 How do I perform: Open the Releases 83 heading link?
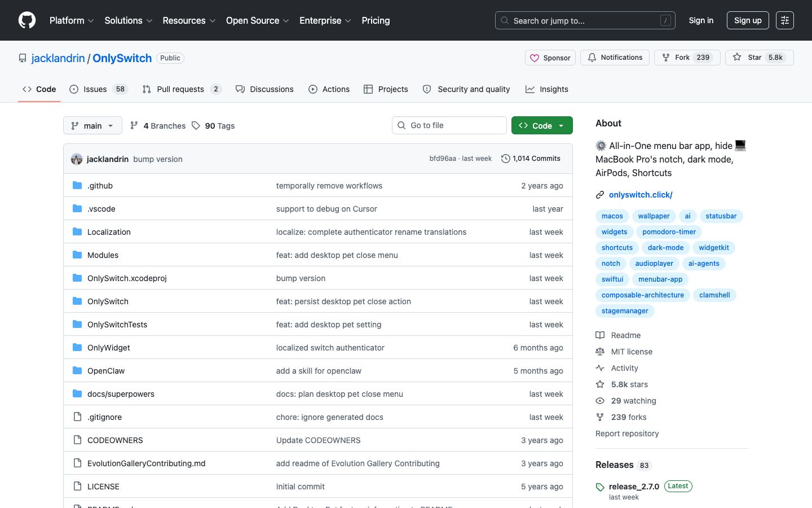tap(624, 465)
